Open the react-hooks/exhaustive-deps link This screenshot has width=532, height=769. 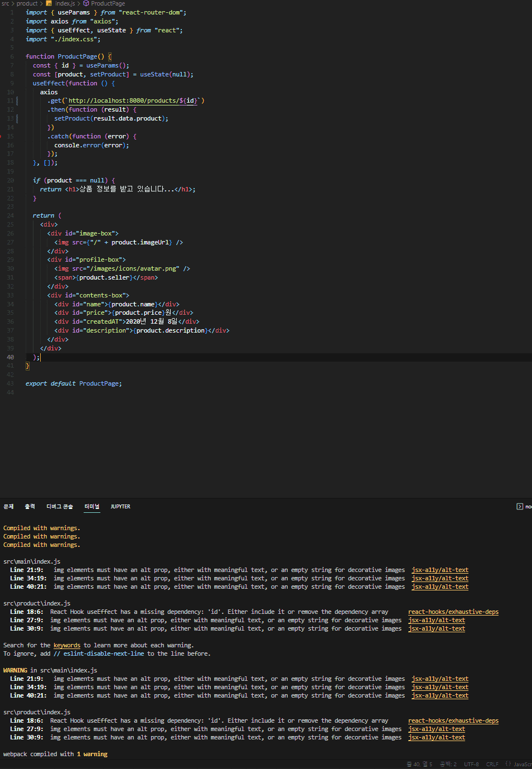(x=453, y=612)
